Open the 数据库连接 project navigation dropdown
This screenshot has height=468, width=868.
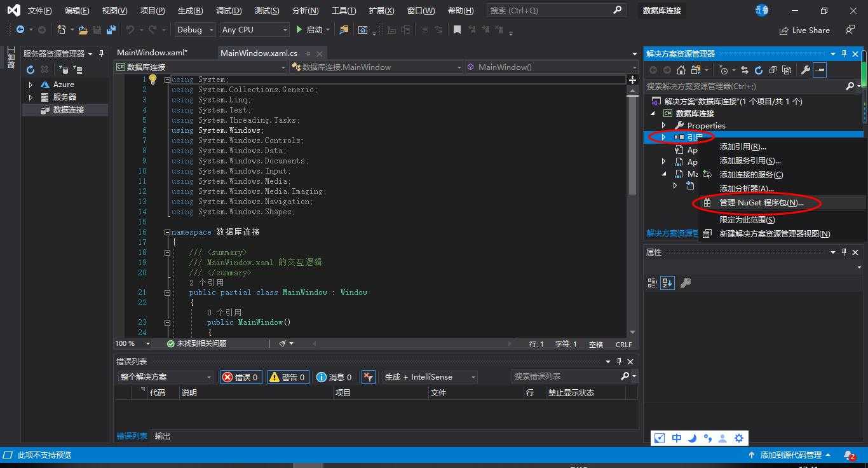201,67
